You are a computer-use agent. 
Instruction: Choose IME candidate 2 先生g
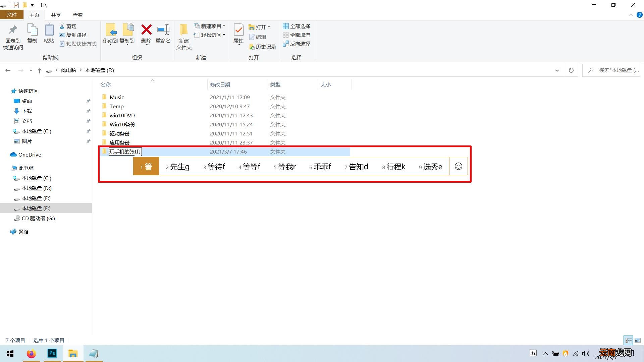point(178,167)
